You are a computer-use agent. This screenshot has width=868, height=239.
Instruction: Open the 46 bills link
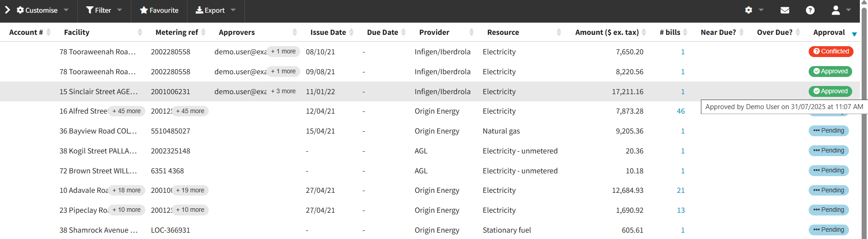coord(681,111)
